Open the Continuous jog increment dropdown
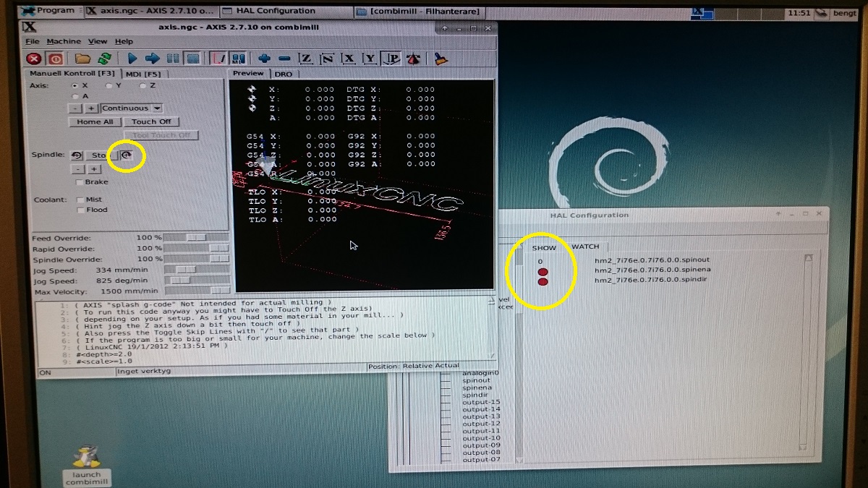868x488 pixels. (132, 108)
